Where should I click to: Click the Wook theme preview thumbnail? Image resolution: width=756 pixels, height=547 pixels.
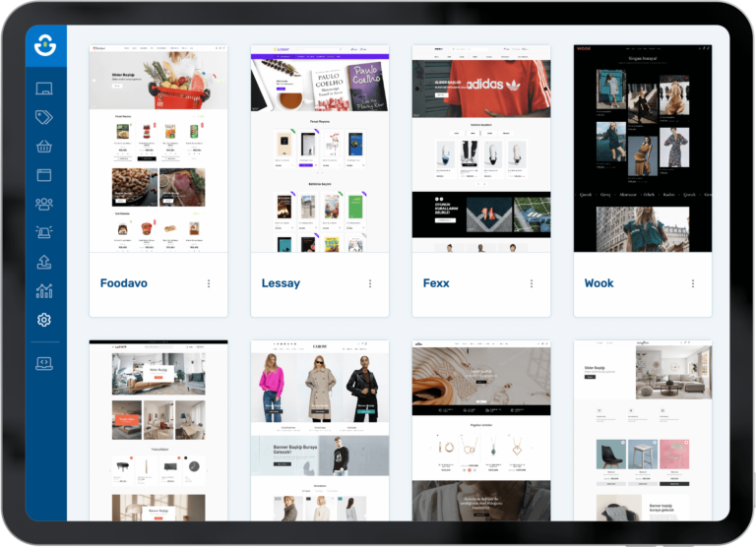pos(643,148)
